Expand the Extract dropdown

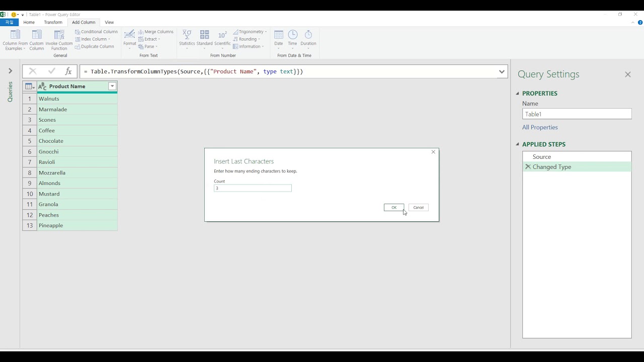tap(149, 39)
